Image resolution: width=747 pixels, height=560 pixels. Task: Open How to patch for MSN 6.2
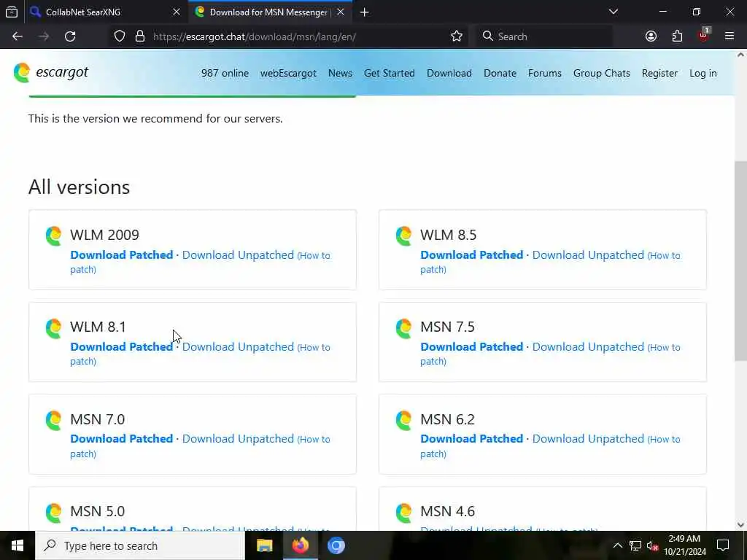click(x=664, y=440)
